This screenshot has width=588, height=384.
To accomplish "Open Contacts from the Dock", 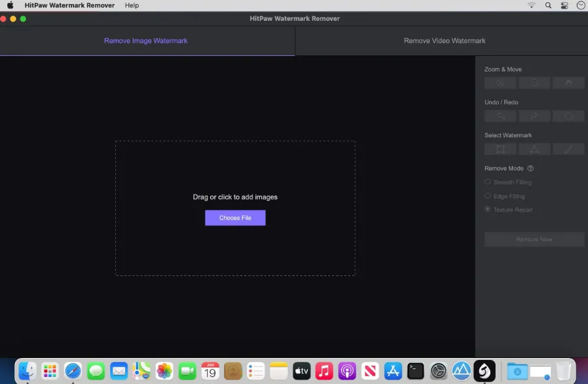I will point(233,371).
